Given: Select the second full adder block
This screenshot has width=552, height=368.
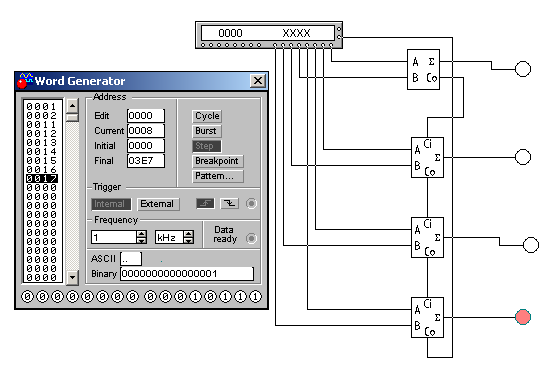Looking at the screenshot, I should click(x=427, y=237).
